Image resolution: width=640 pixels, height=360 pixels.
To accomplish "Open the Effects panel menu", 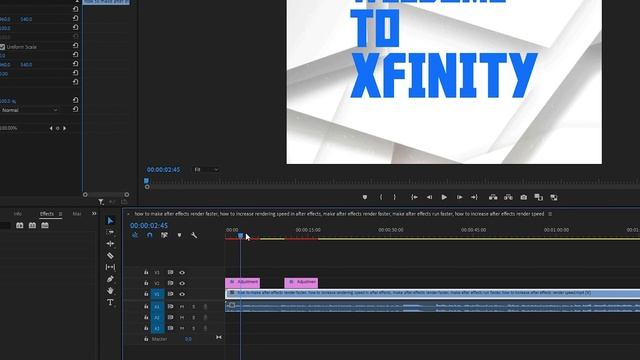I will (60, 214).
